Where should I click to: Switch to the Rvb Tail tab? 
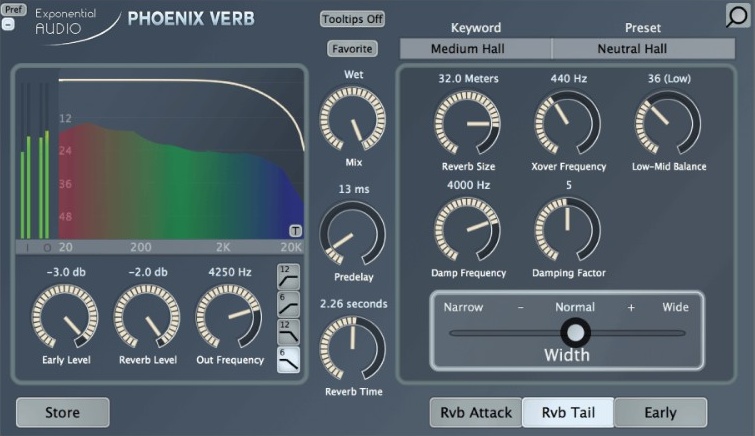point(568,412)
